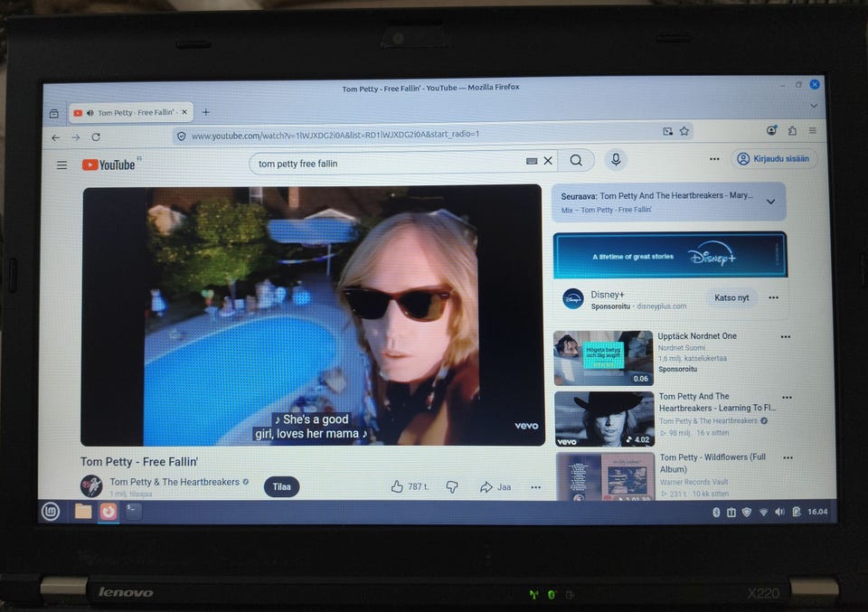Open the YouTube guide hamburger menu
This screenshot has height=612, width=868.
coord(61,165)
